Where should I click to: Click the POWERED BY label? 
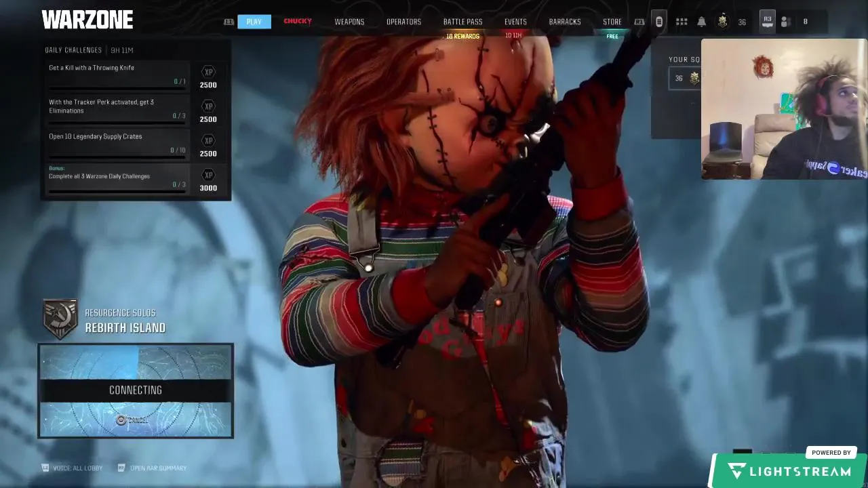click(831, 453)
